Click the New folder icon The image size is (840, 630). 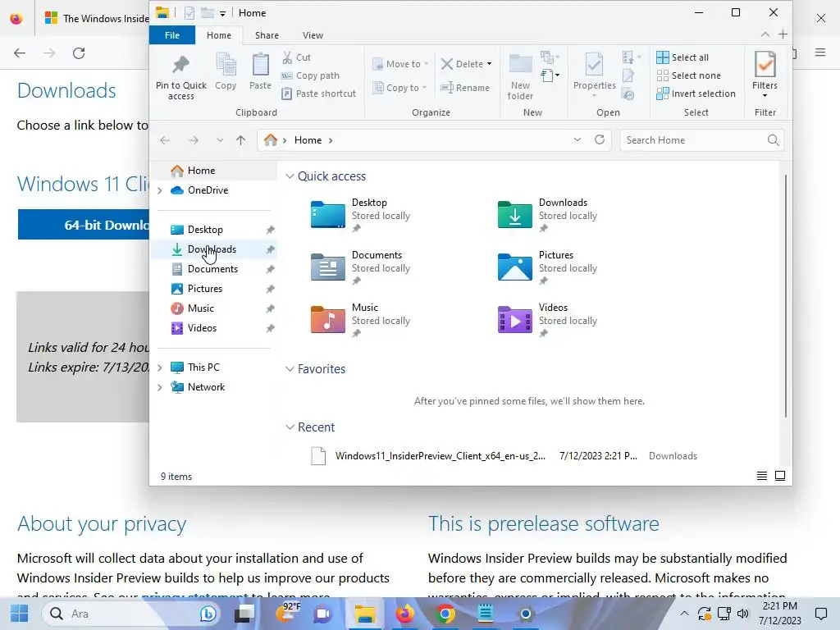tap(520, 76)
